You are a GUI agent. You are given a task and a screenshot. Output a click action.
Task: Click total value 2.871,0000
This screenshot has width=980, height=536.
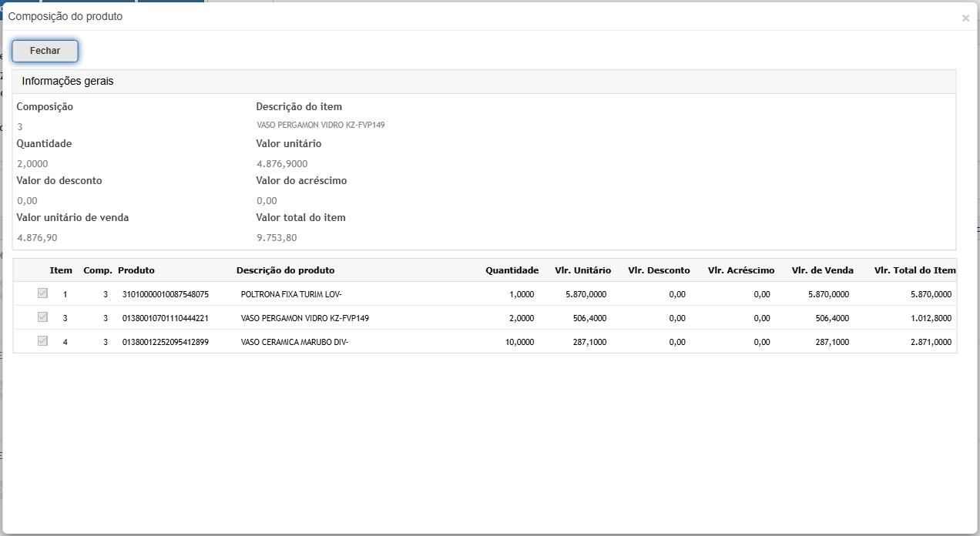(x=931, y=342)
